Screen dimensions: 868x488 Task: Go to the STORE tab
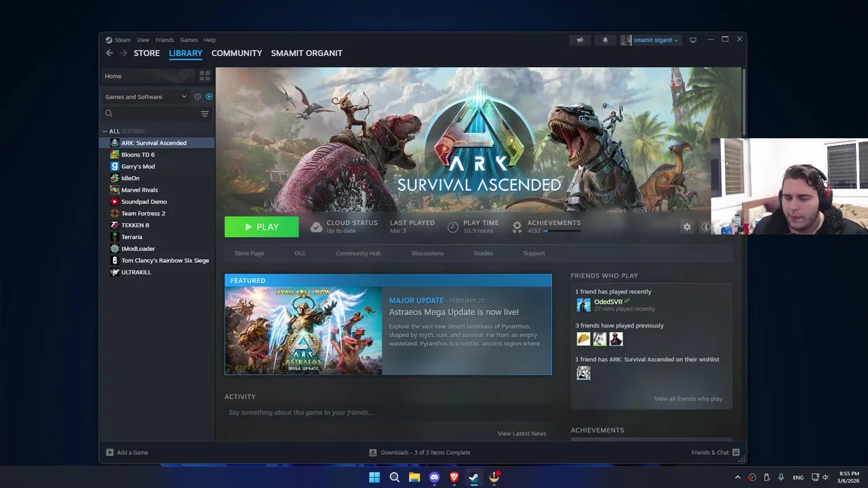pyautogui.click(x=146, y=53)
